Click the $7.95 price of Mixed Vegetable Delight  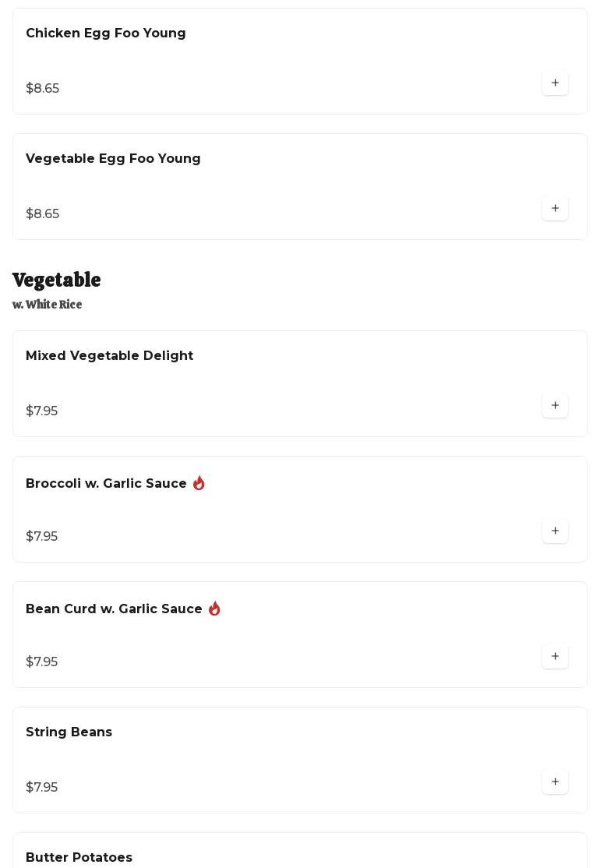tap(41, 411)
